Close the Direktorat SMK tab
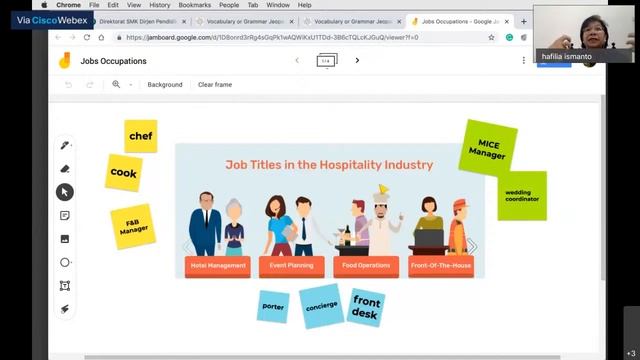The image size is (640, 360). point(184,22)
